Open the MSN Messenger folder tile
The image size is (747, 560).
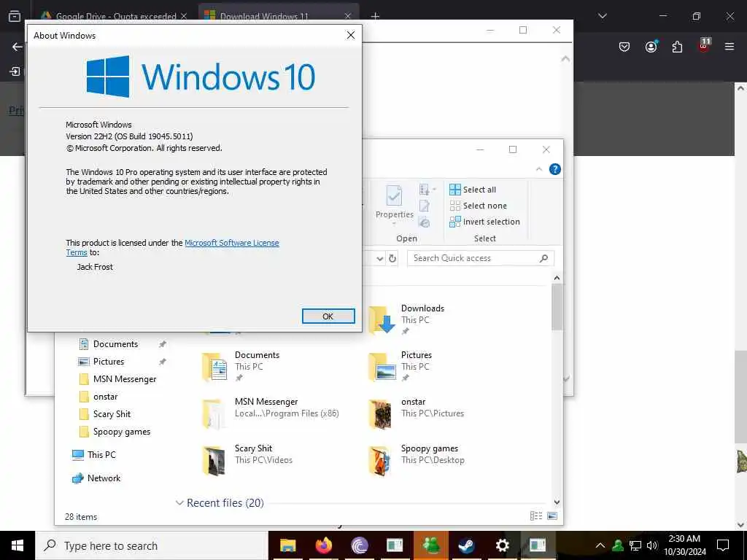271,413
